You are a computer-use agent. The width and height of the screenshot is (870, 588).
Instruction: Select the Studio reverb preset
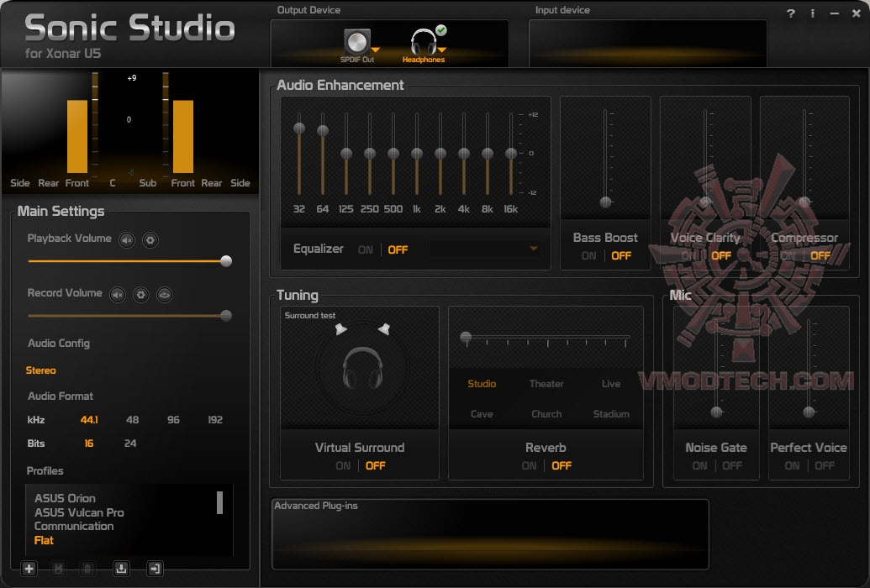pyautogui.click(x=482, y=384)
